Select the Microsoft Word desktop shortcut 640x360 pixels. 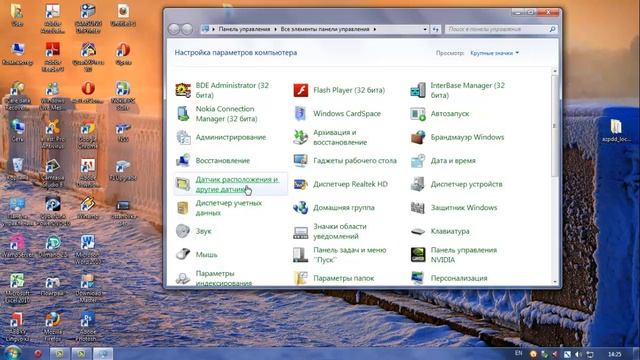pyautogui.click(x=88, y=249)
